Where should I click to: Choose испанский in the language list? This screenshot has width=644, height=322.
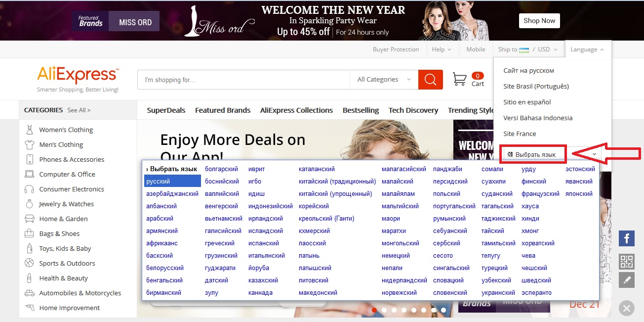point(264,243)
